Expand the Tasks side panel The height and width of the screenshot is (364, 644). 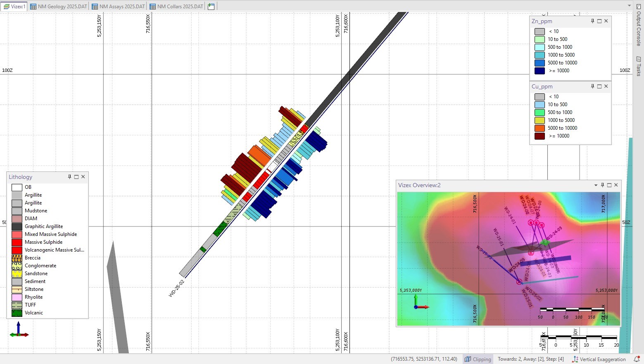pyautogui.click(x=639, y=66)
